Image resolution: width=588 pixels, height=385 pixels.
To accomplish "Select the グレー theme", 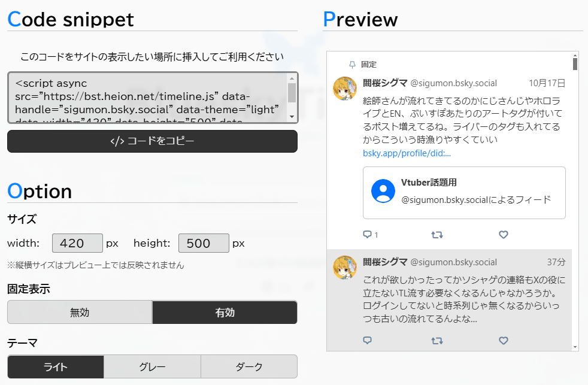I will click(152, 366).
